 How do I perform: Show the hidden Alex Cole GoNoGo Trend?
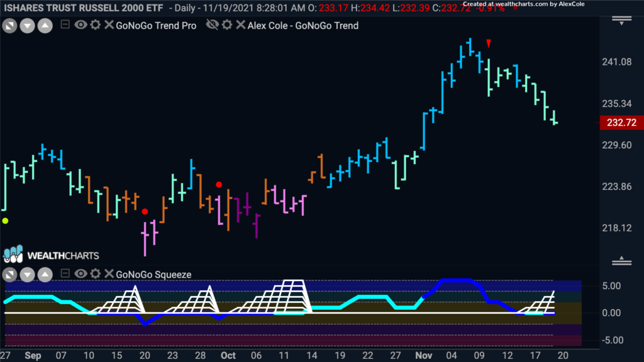(213, 26)
